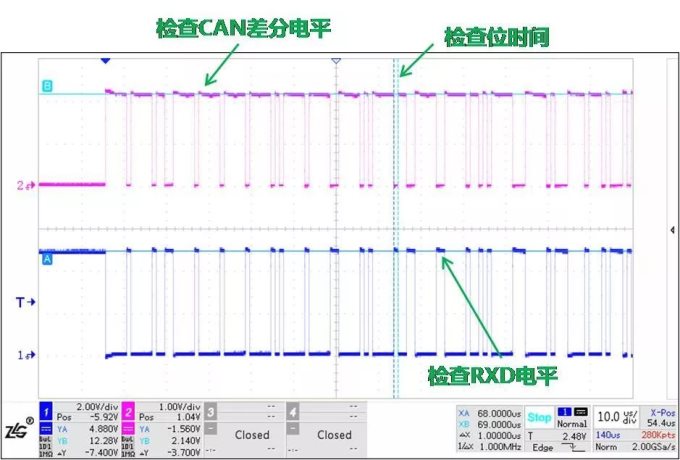Click channel 2 1.00V/div scale

pyautogui.click(x=179, y=407)
